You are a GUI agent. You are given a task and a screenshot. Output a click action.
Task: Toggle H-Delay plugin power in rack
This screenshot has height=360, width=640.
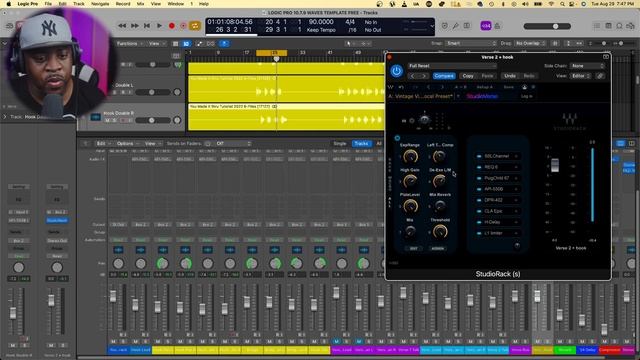pyautogui.click(x=479, y=222)
